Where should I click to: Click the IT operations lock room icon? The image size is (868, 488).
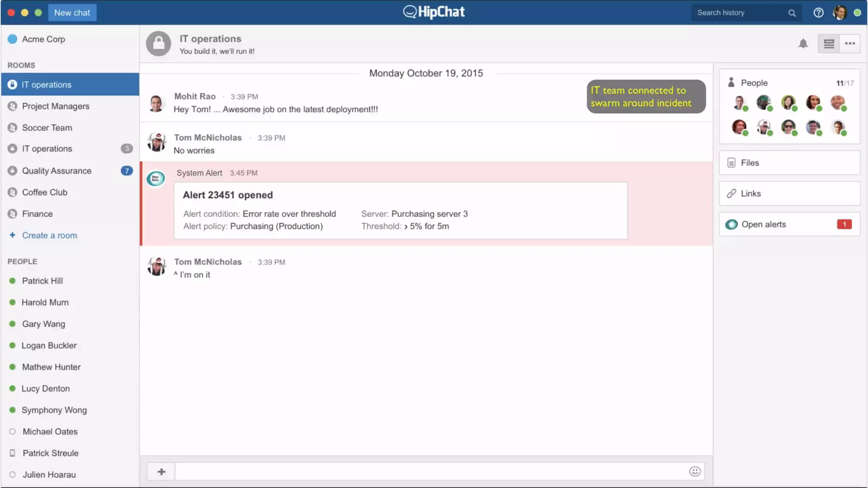pyautogui.click(x=159, y=44)
